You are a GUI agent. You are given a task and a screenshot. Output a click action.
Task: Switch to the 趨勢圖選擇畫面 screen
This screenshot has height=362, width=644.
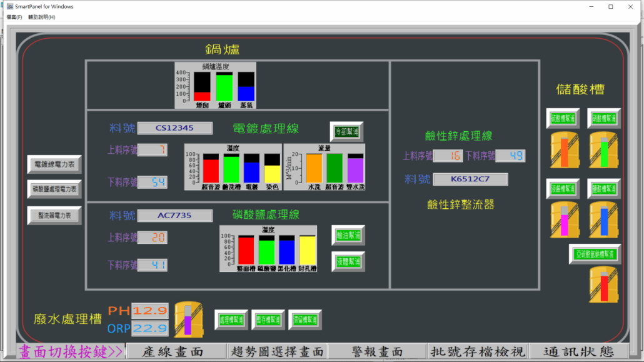point(276,351)
